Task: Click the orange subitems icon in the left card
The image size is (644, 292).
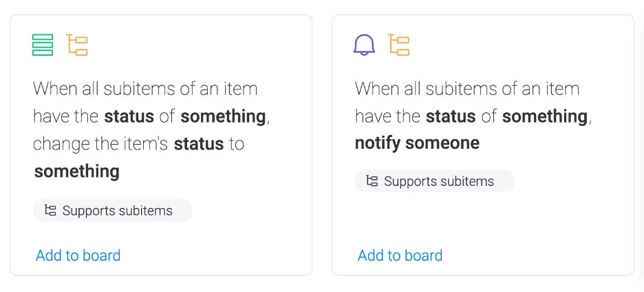Action: (x=77, y=45)
